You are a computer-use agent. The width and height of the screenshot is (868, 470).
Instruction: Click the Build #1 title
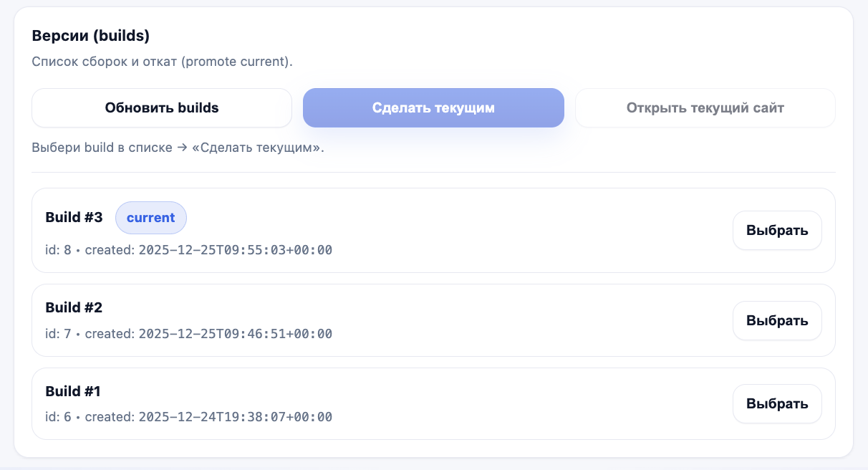pyautogui.click(x=73, y=392)
